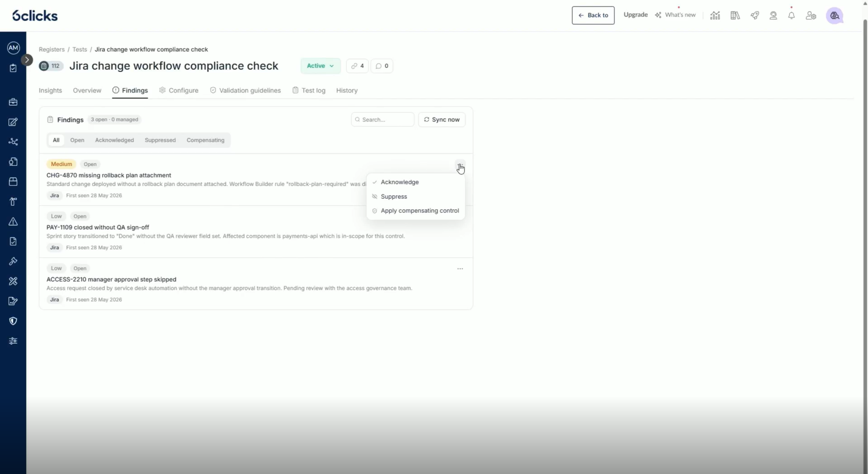Focus the findings Search field
This screenshot has width=868, height=474.
(x=382, y=120)
